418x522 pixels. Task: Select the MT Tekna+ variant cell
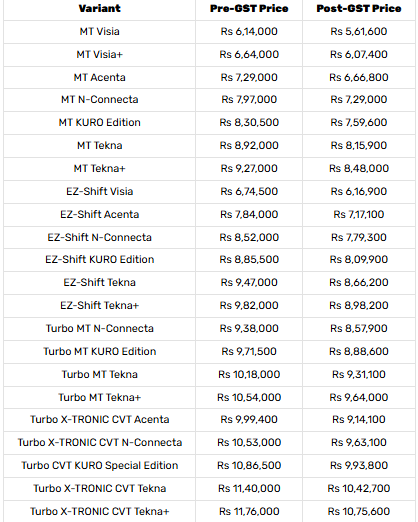(99, 169)
